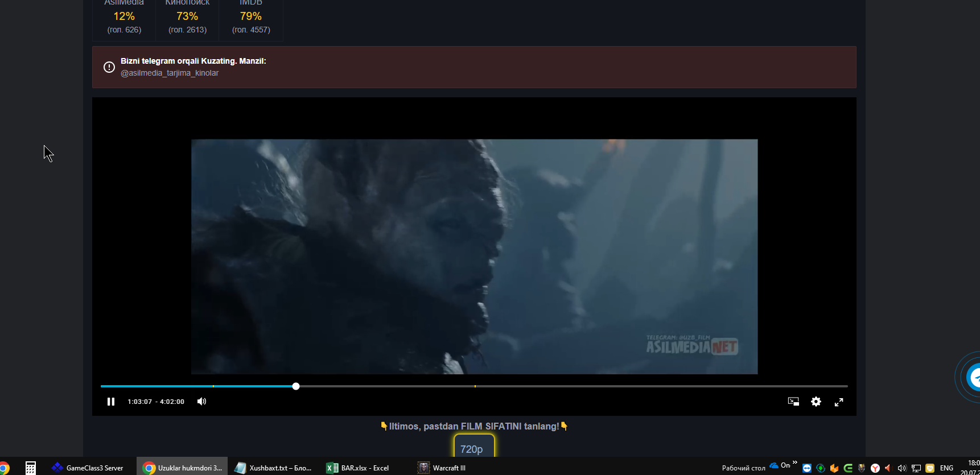
Task: Open the floating Telegram chat bubble
Action: [x=973, y=377]
